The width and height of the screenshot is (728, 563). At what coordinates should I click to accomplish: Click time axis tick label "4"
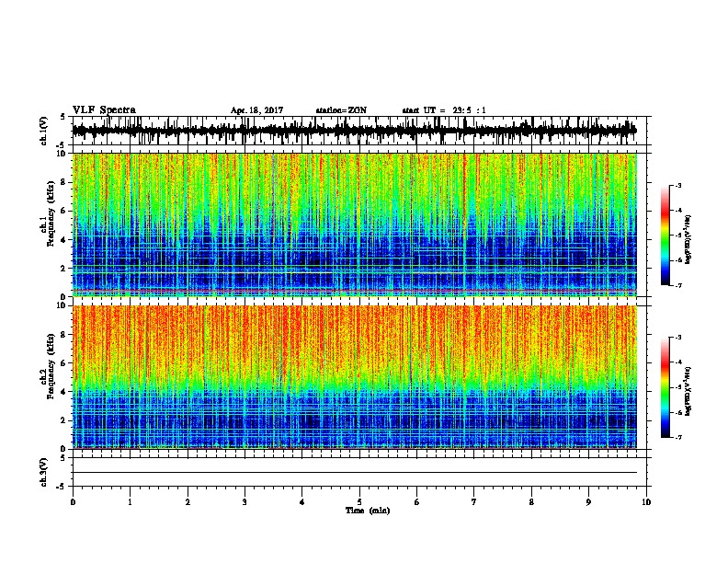pos(301,502)
